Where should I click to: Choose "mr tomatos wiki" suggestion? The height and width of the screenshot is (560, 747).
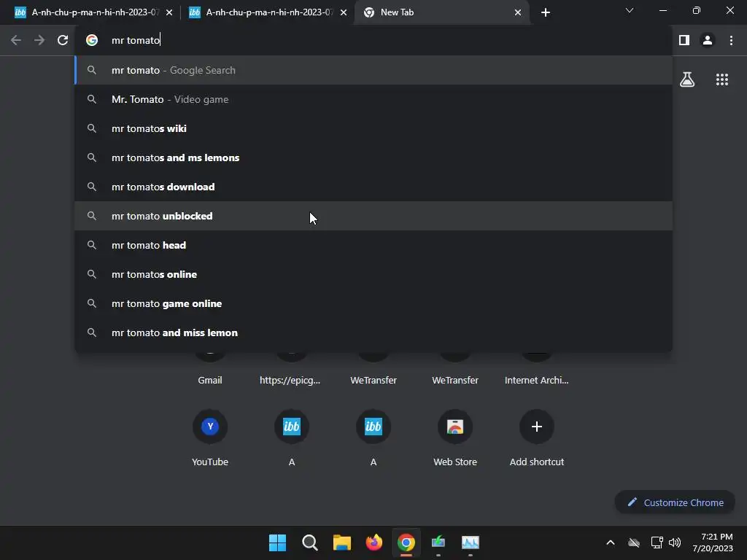coord(373,128)
